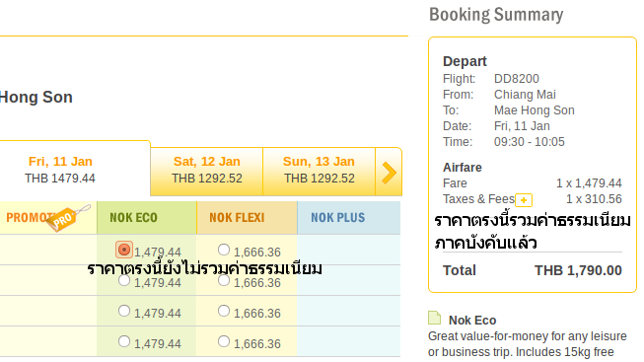Click the PRO promo tag icon

(x=66, y=218)
